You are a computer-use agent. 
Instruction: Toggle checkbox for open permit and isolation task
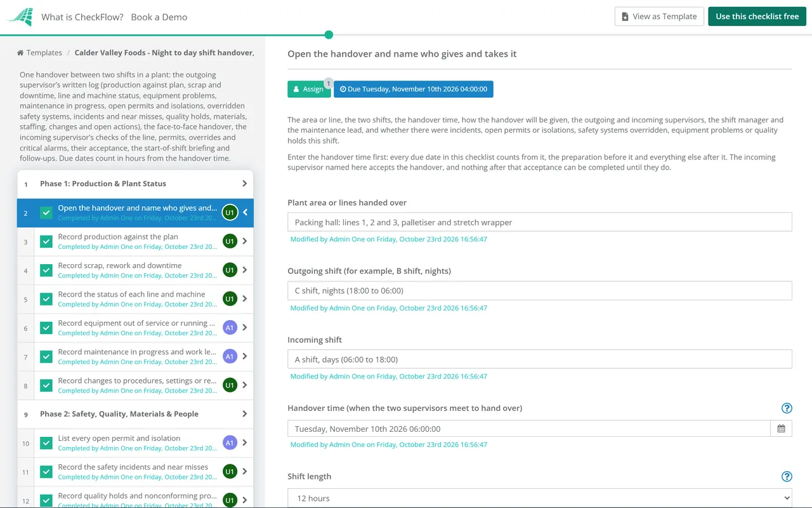tap(46, 443)
